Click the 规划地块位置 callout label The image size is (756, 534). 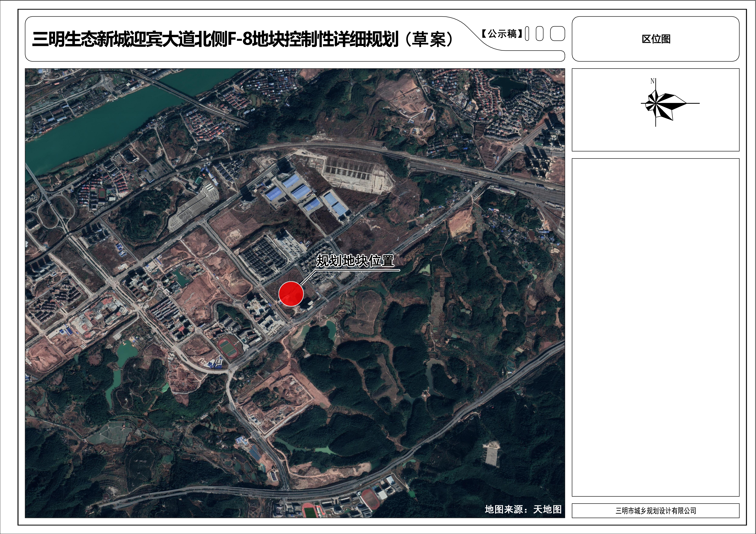[355, 261]
